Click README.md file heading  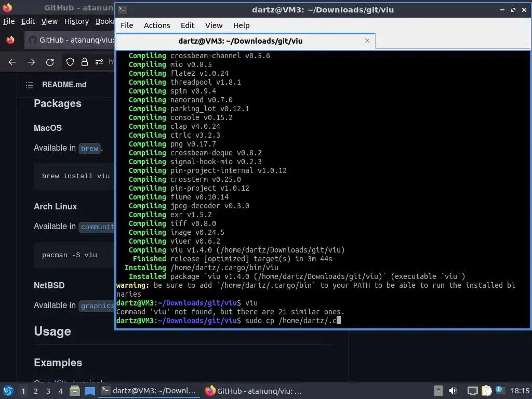click(x=64, y=85)
